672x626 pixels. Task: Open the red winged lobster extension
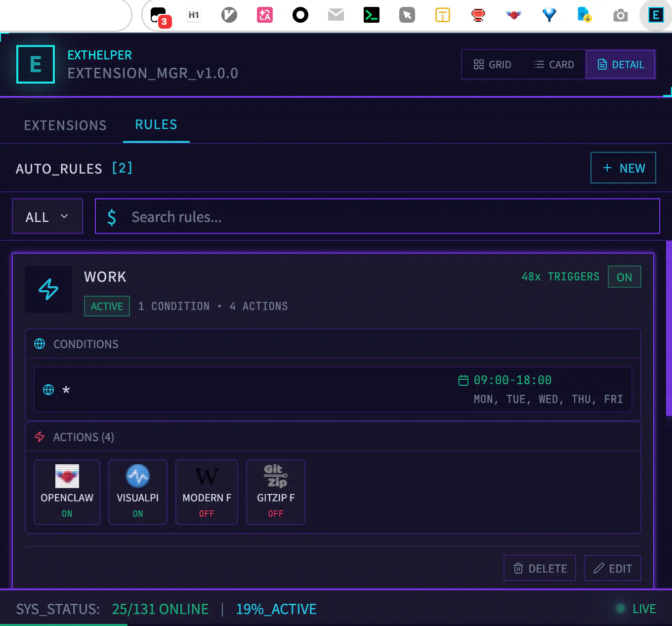click(514, 15)
